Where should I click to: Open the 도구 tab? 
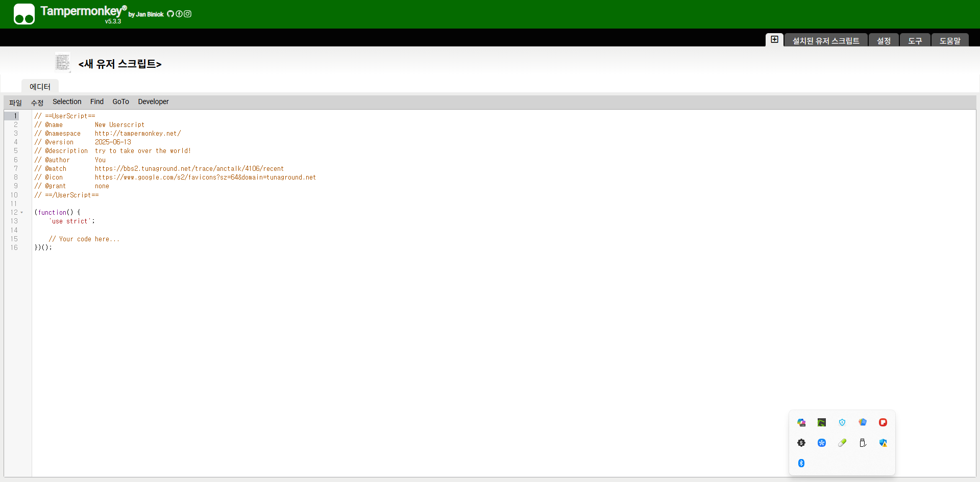pyautogui.click(x=915, y=41)
